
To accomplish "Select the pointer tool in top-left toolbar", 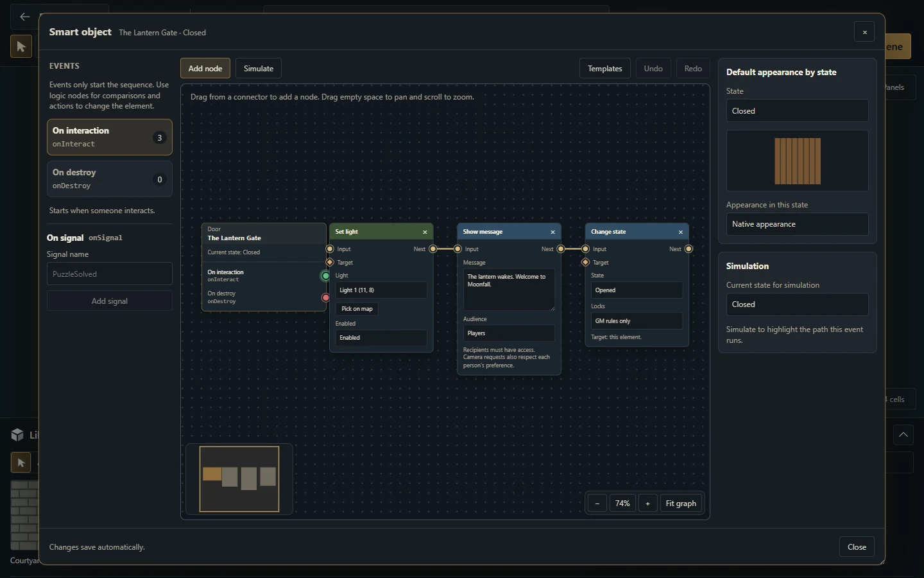I will click(x=21, y=47).
